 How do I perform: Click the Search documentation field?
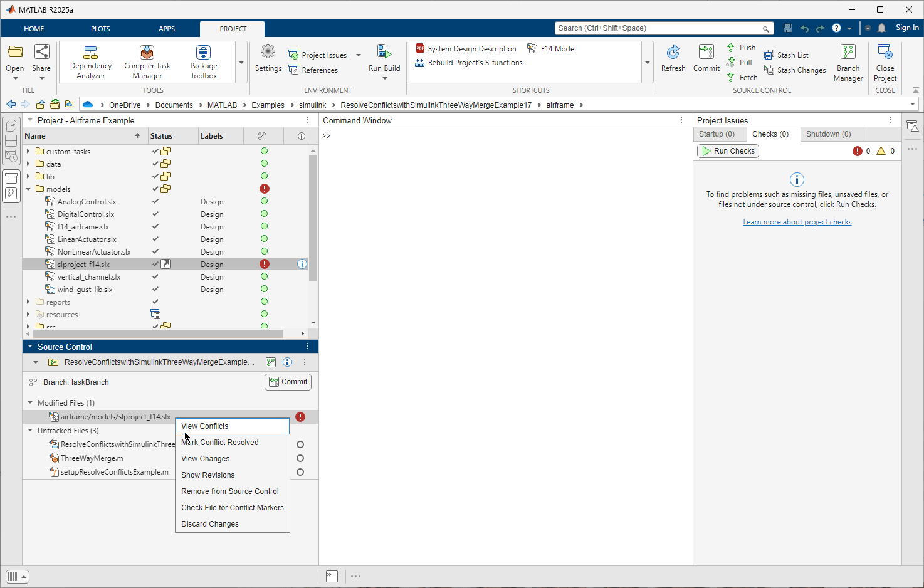click(658, 28)
